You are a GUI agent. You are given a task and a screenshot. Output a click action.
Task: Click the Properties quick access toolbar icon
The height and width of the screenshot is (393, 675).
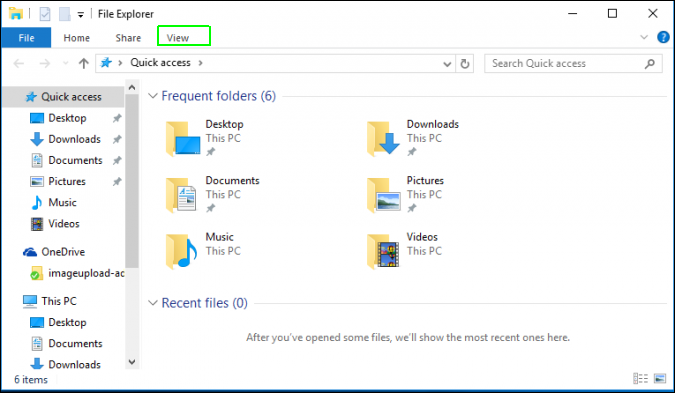coord(45,14)
